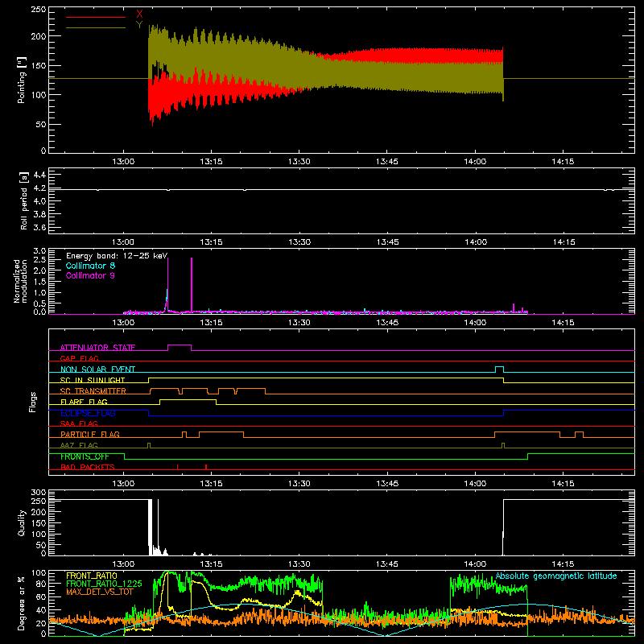This screenshot has width=644, height=644.
Task: Select the 'Energy band: 12-25 keV' text
Action: 117,256
